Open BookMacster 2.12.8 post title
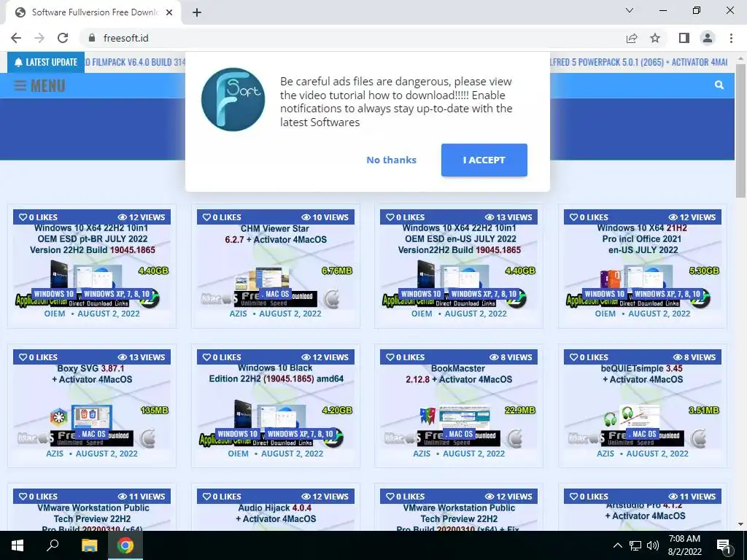 (x=459, y=374)
